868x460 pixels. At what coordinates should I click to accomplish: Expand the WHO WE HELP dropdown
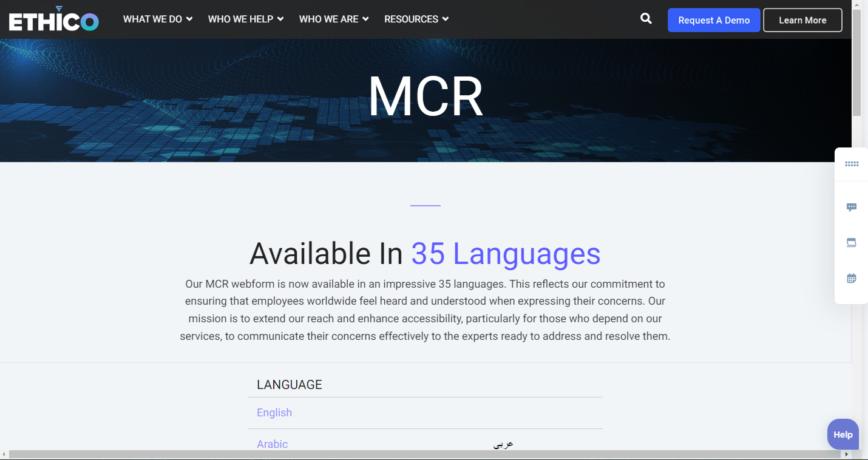click(245, 19)
